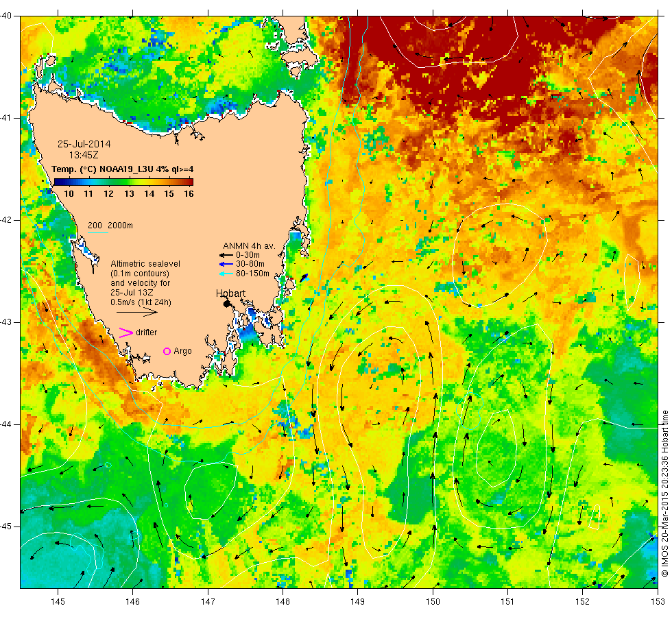The height and width of the screenshot is (617, 672).
Task: Click the 200 2000m depth label
Action: [x=110, y=226]
